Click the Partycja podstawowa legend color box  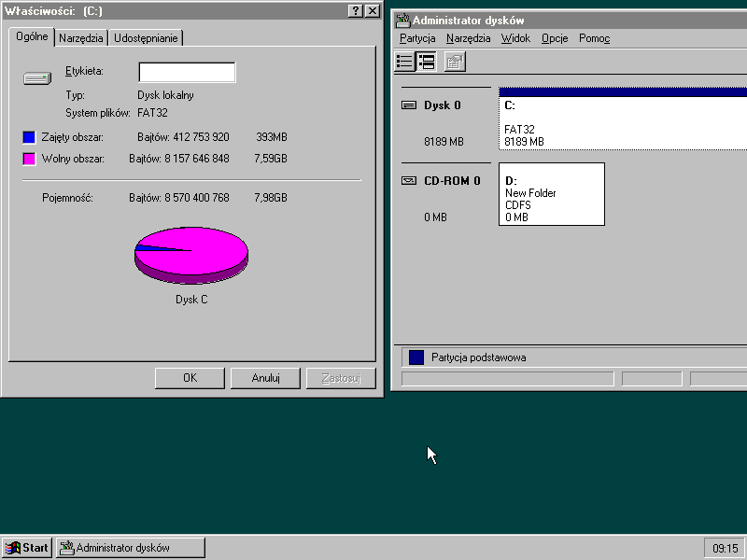[x=416, y=357]
